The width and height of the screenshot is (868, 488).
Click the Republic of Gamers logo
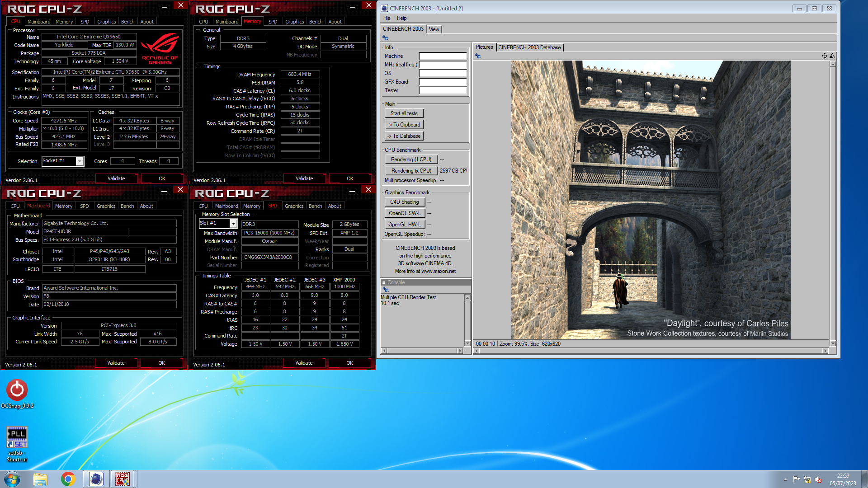tap(160, 49)
